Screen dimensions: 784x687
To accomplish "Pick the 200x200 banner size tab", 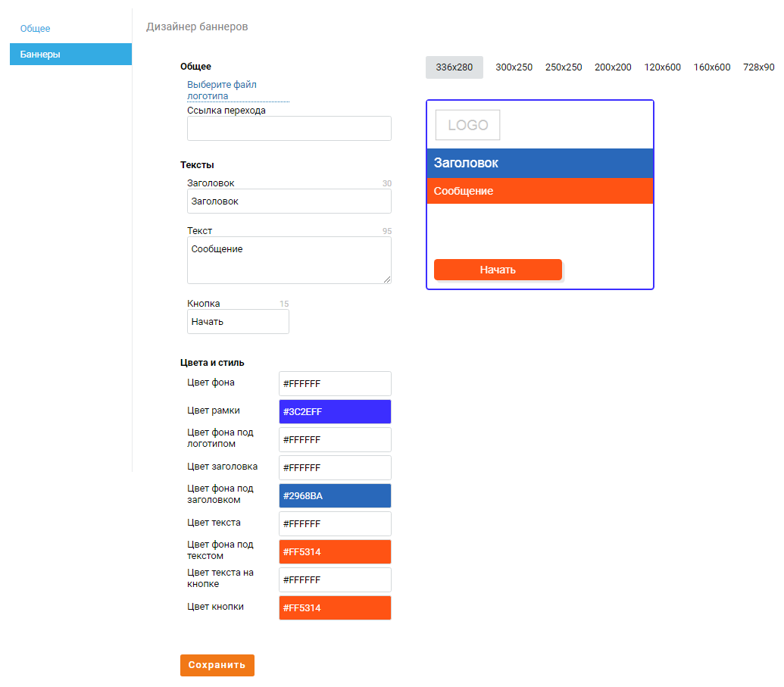I will coord(613,67).
